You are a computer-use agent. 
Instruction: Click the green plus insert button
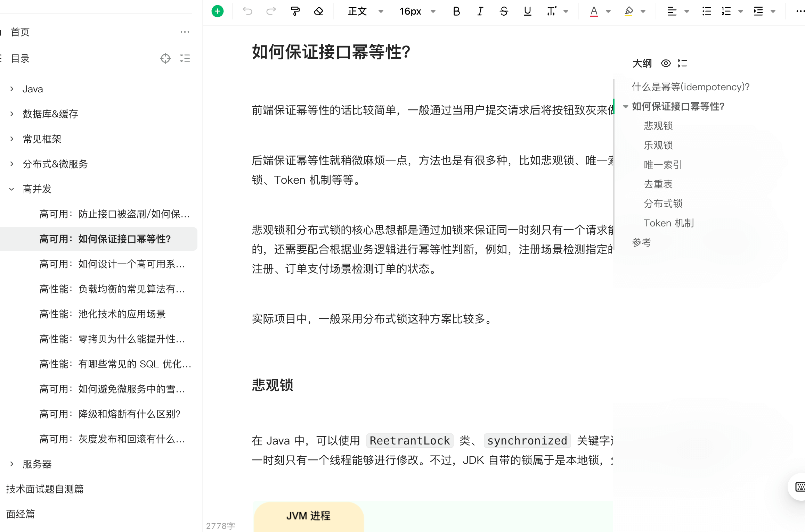tap(218, 11)
